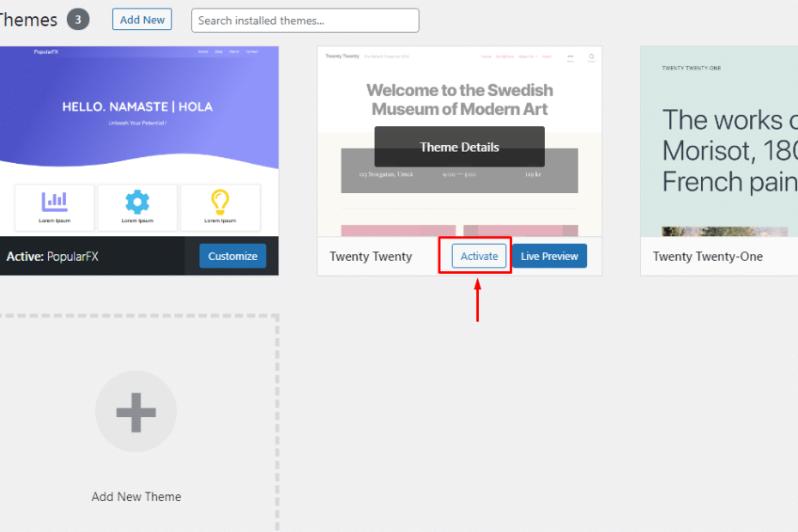This screenshot has height=532, width=798.
Task: Click the Add New Theme placeholder area
Action: coord(136,496)
